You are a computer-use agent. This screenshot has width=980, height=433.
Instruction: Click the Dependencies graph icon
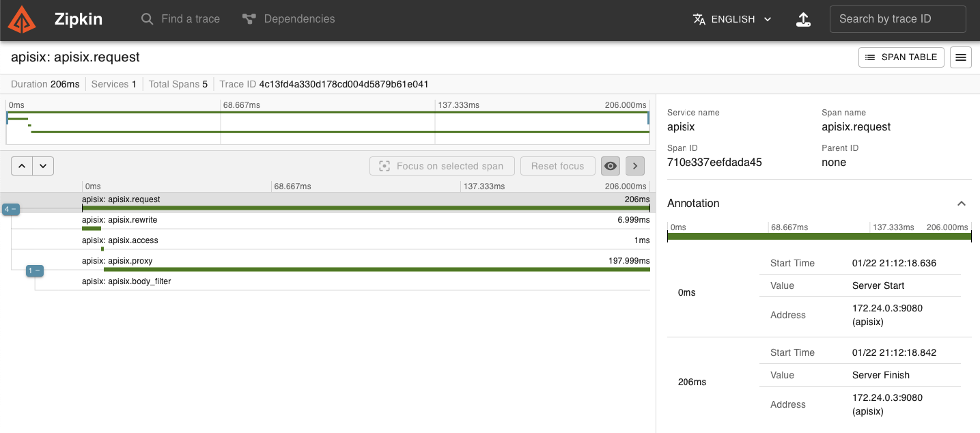(249, 19)
